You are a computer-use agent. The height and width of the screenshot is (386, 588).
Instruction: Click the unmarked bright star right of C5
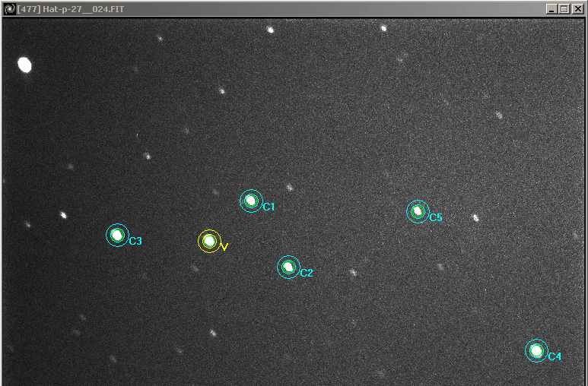[475, 217]
